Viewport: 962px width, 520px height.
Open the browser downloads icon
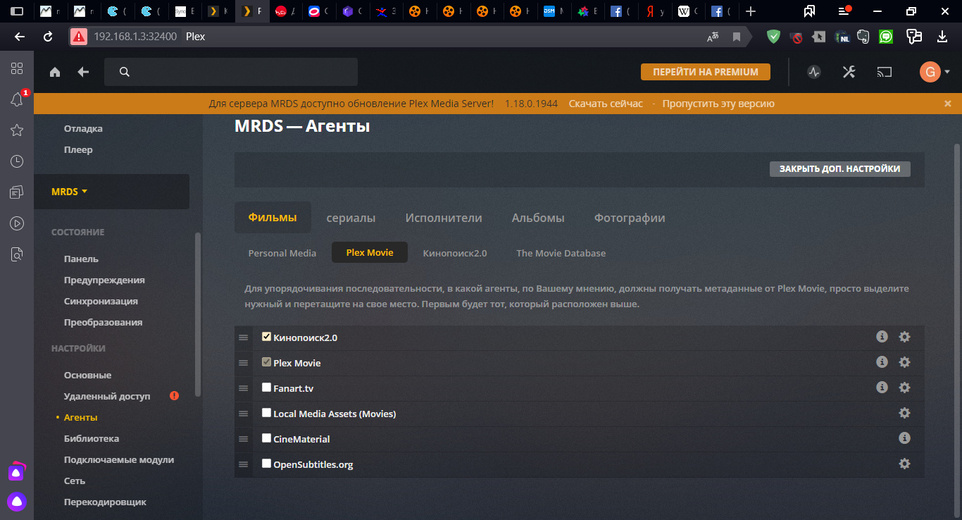click(x=942, y=37)
